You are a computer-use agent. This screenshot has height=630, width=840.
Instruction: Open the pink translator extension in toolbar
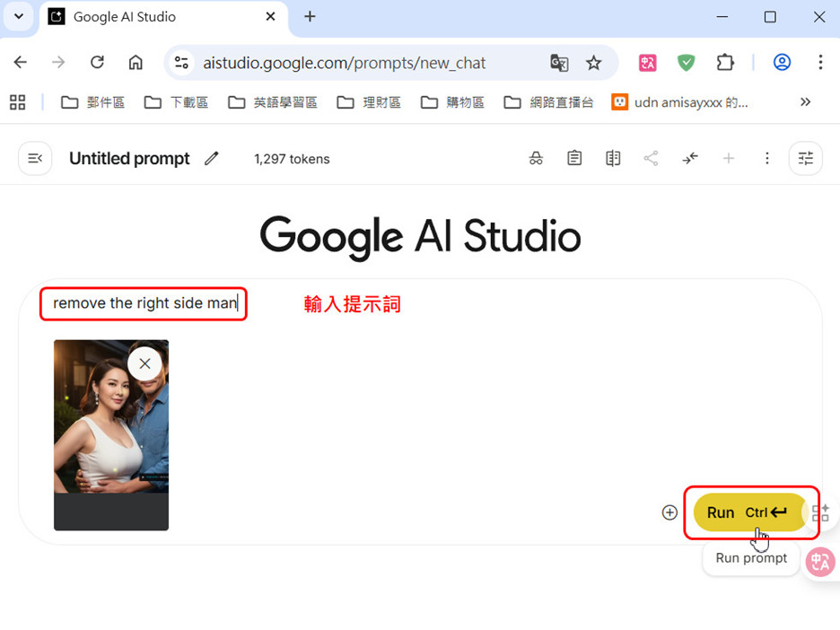[648, 63]
